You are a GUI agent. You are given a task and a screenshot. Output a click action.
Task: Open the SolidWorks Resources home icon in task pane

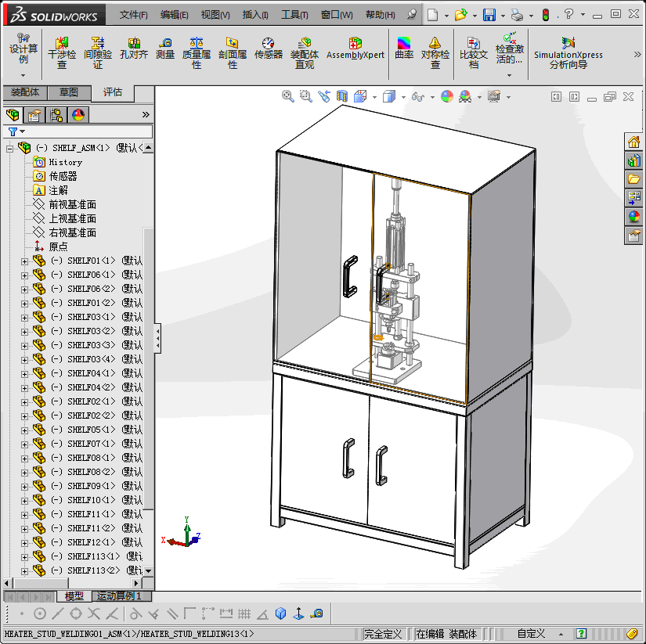[x=633, y=142]
